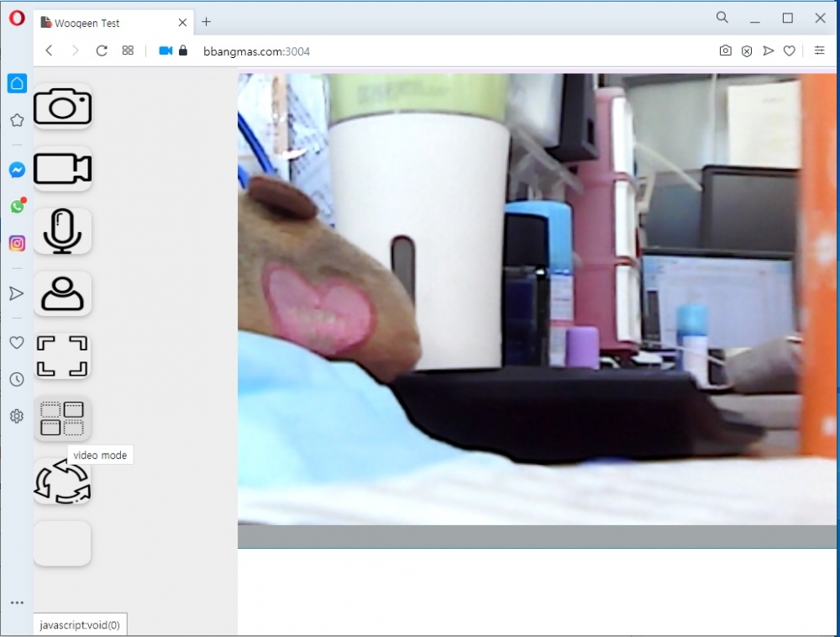Reload the page

[x=102, y=51]
